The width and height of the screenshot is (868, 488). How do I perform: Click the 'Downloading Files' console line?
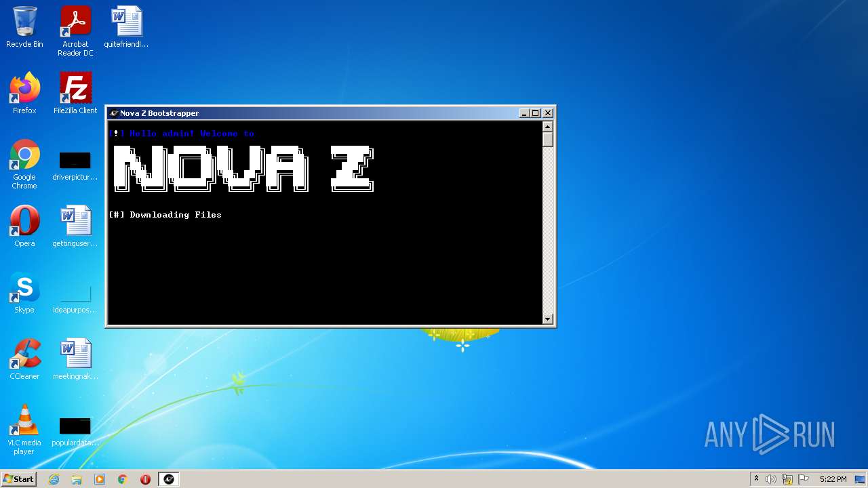[x=165, y=215]
